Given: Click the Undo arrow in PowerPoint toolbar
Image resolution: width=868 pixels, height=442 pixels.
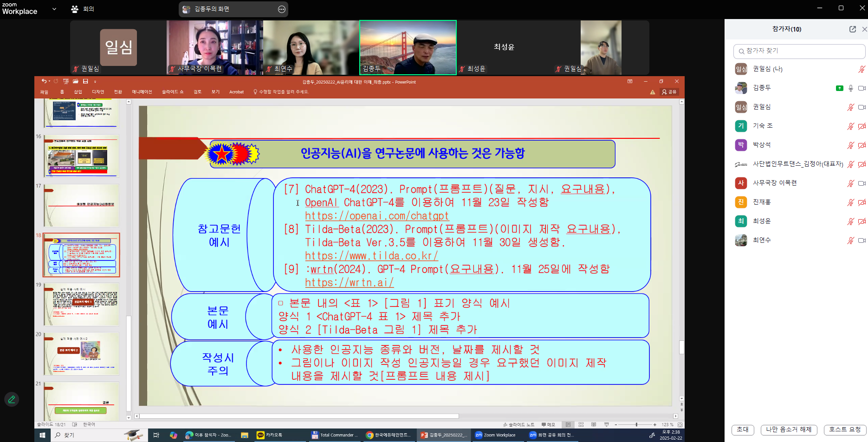Looking at the screenshot, I should tap(44, 81).
